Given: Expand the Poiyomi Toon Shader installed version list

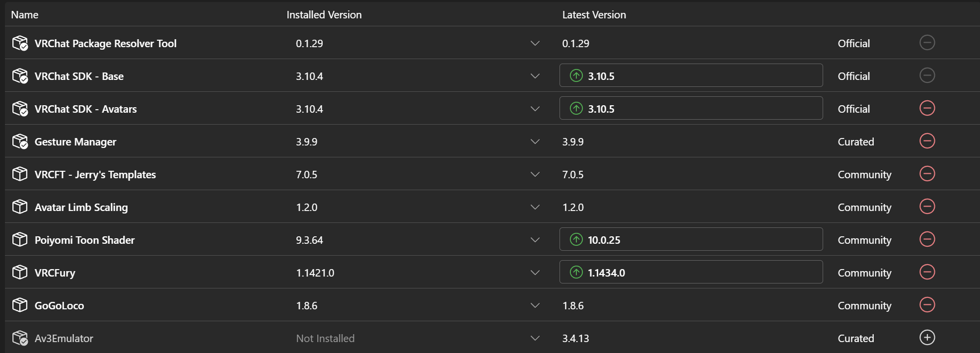Looking at the screenshot, I should pyautogui.click(x=535, y=240).
